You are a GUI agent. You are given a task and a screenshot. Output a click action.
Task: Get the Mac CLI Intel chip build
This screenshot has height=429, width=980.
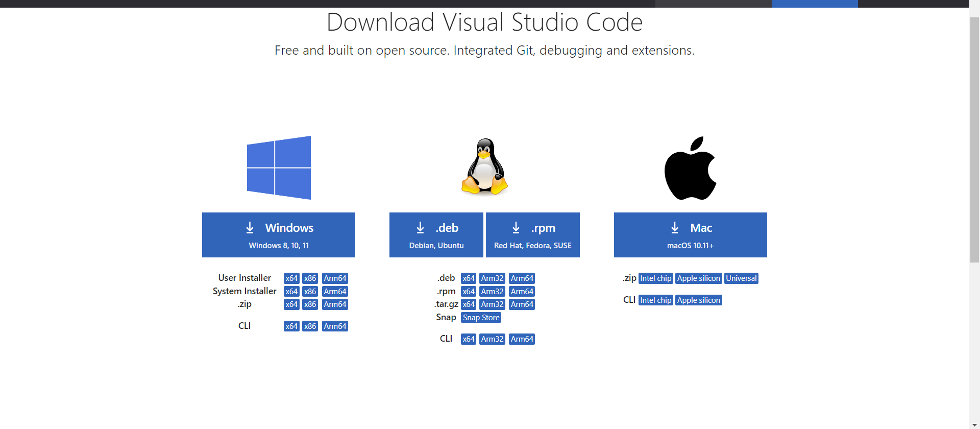(x=655, y=300)
